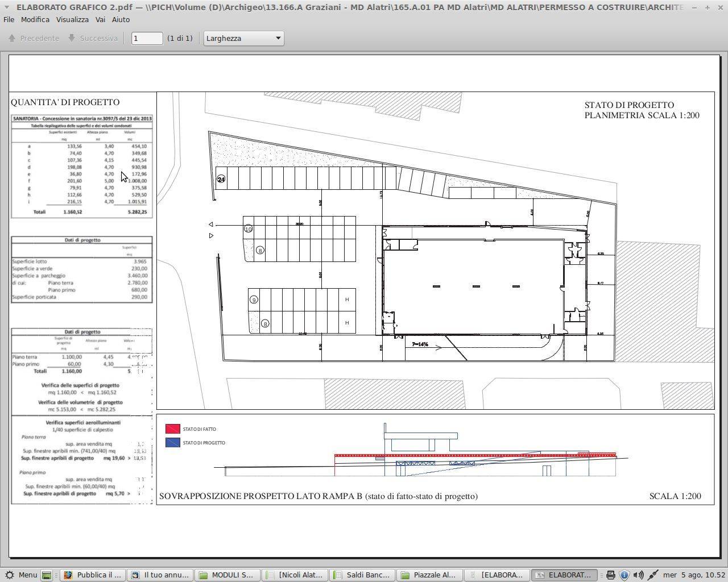Click the network connection tray icon

[653, 575]
